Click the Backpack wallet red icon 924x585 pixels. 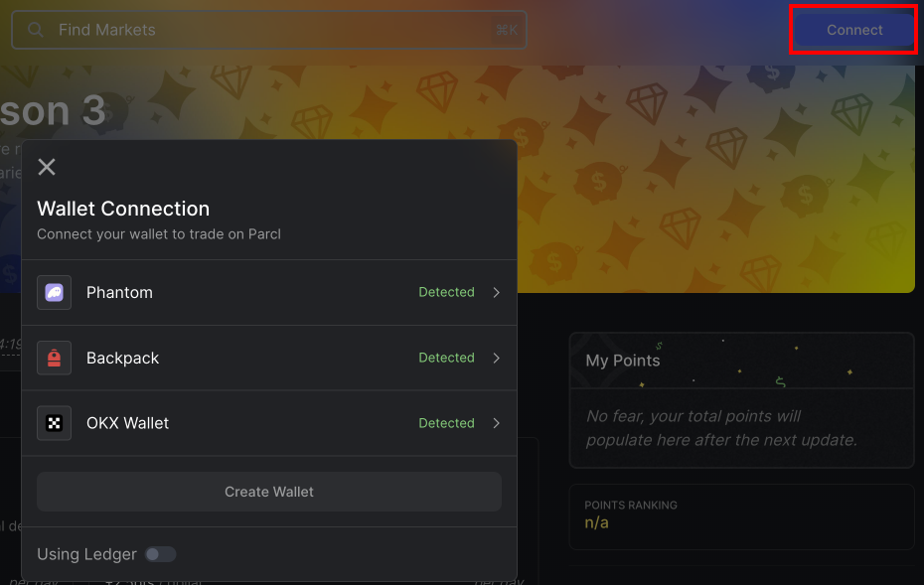click(55, 358)
